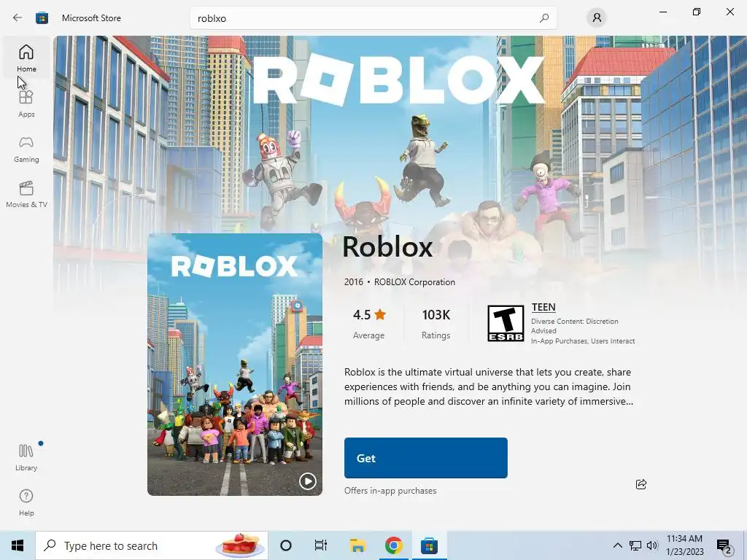Image resolution: width=747 pixels, height=560 pixels.
Task: Click the Roblox cover art thumbnail
Action: [x=234, y=365]
